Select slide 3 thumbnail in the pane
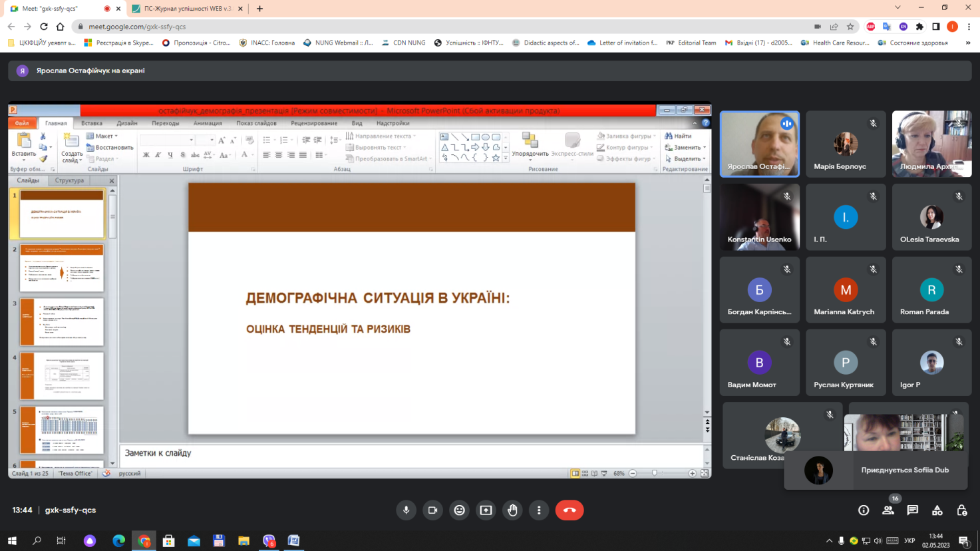980x551 pixels. point(61,321)
